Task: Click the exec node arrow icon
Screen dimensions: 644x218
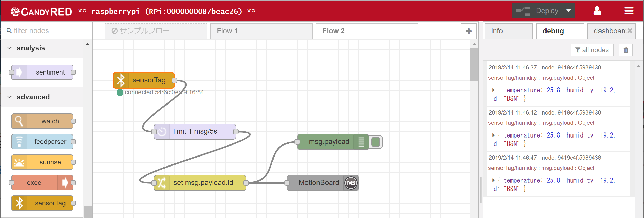Action: coord(65,183)
